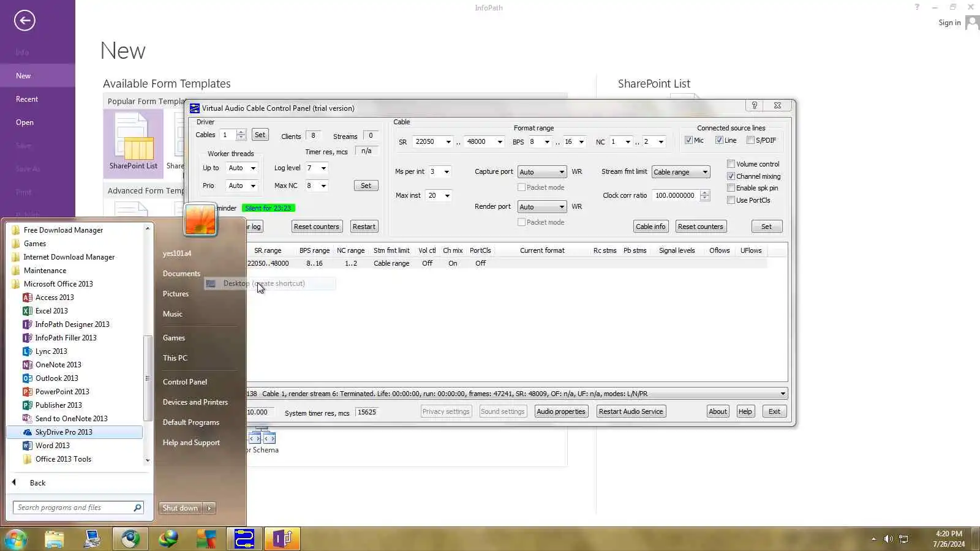Click the Start menu programs scrollbar
Screen dimensions: 980x551
pos(147,378)
